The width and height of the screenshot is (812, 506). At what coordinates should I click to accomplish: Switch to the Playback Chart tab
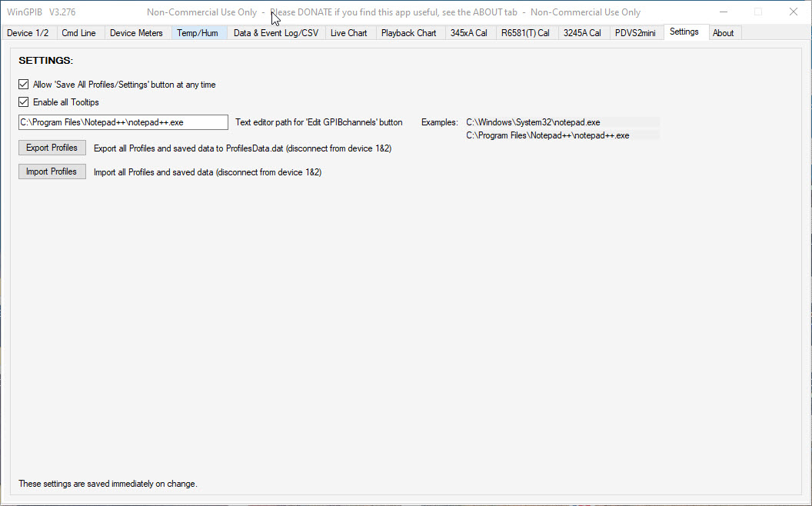tap(408, 33)
